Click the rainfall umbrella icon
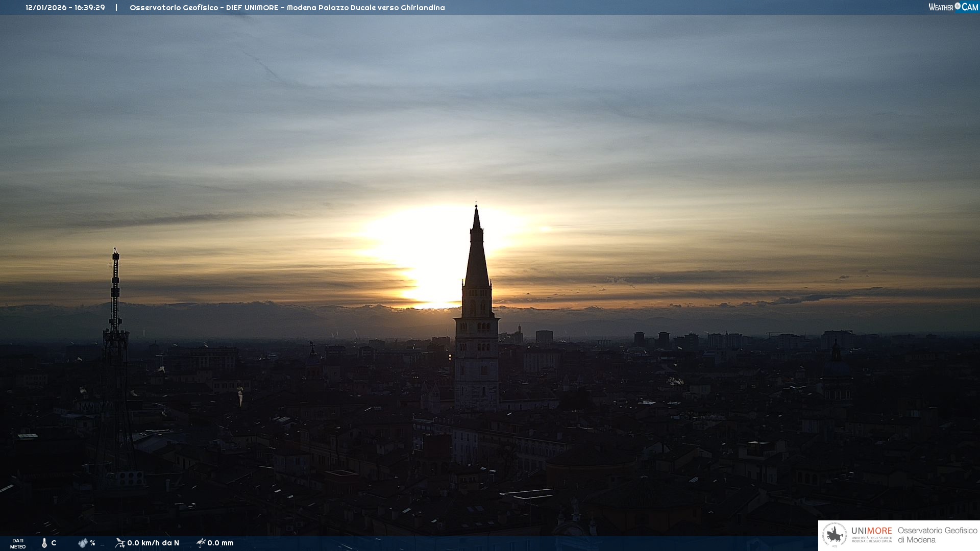Screen dimensions: 980x551 click(201, 543)
